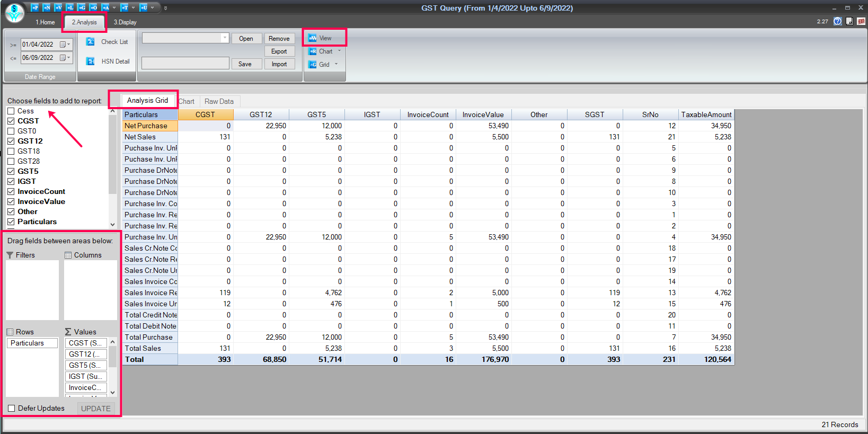The height and width of the screenshot is (434, 868).
Task: Click the 'V' quick access toolbar icon
Action: point(58,7)
